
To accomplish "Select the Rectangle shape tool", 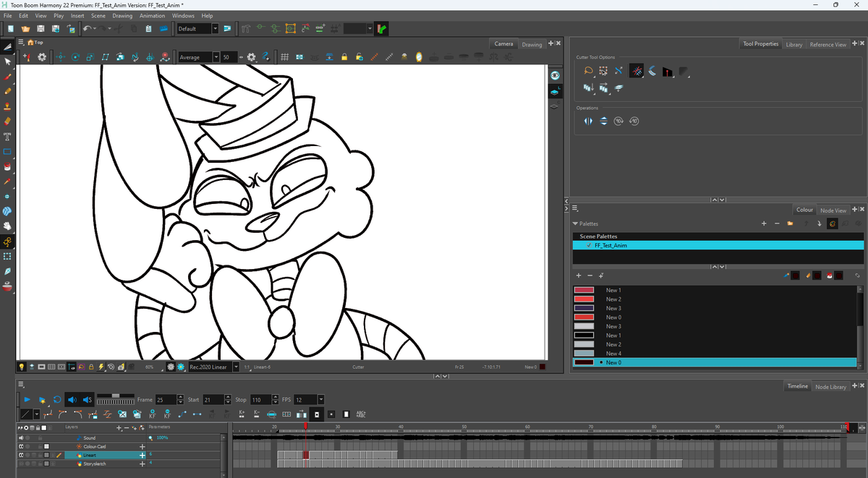I will 7,152.
